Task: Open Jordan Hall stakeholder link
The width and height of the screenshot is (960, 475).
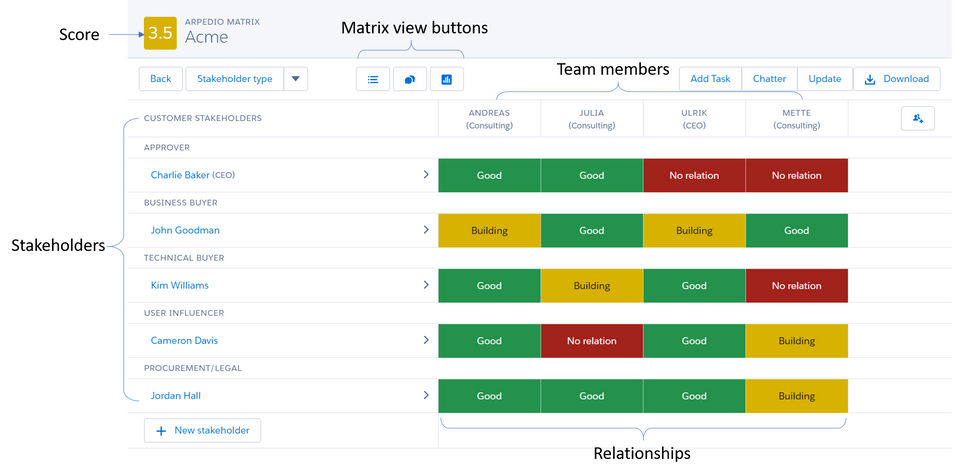Action: (x=176, y=395)
